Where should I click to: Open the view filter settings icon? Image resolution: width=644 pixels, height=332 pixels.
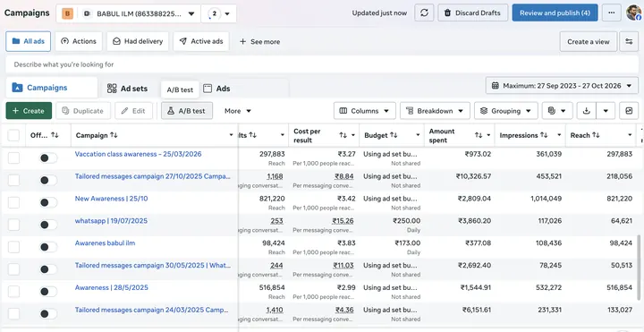629,41
